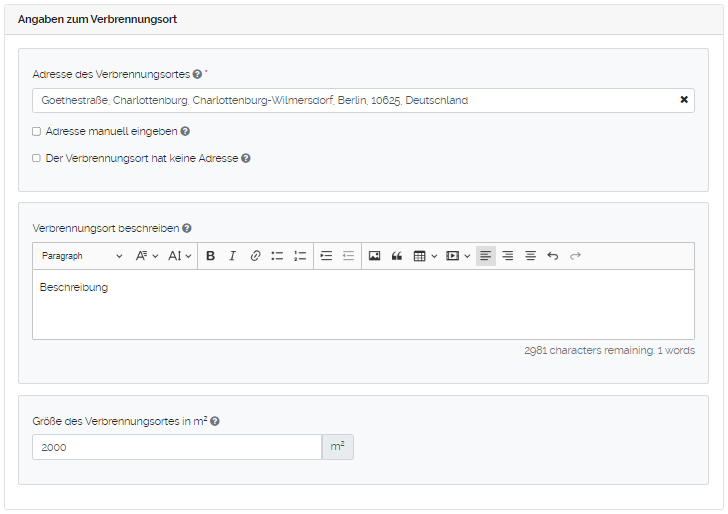This screenshot has width=728, height=514.
Task: Create a bulleted list
Action: point(277,256)
